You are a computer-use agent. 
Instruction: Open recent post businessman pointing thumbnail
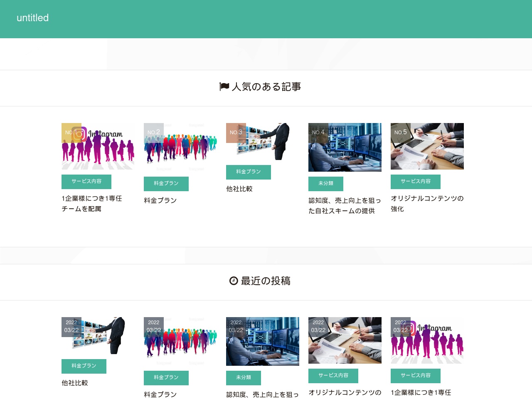coord(98,335)
